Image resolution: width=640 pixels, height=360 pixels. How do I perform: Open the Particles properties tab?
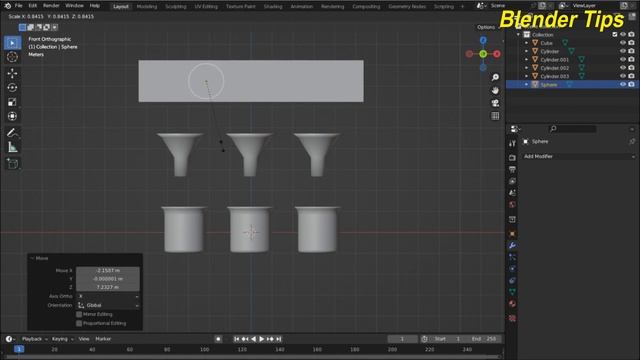point(512,257)
